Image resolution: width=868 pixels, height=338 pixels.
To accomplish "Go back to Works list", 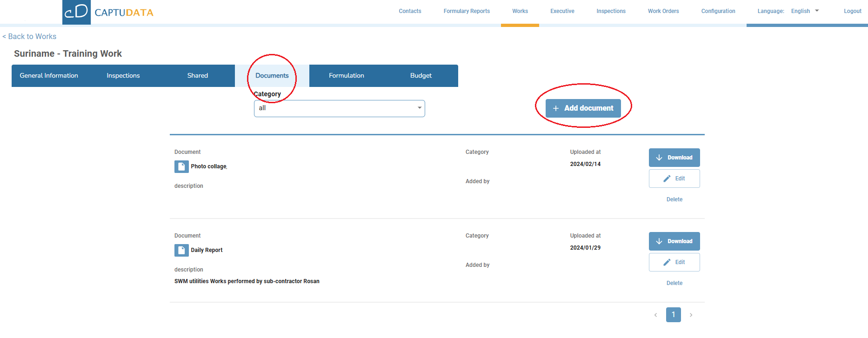I will tap(29, 36).
